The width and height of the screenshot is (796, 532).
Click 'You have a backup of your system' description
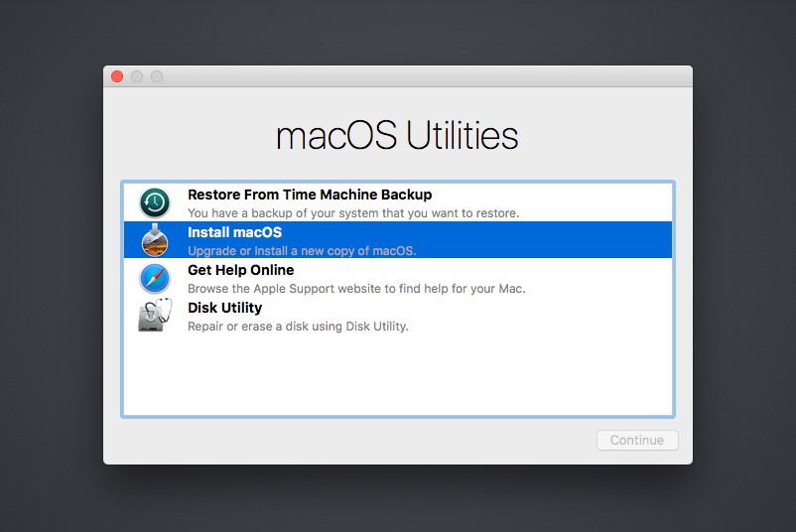[353, 213]
